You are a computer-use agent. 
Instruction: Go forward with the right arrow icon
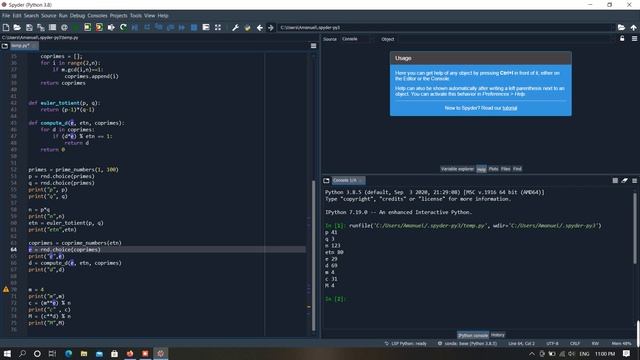click(270, 27)
